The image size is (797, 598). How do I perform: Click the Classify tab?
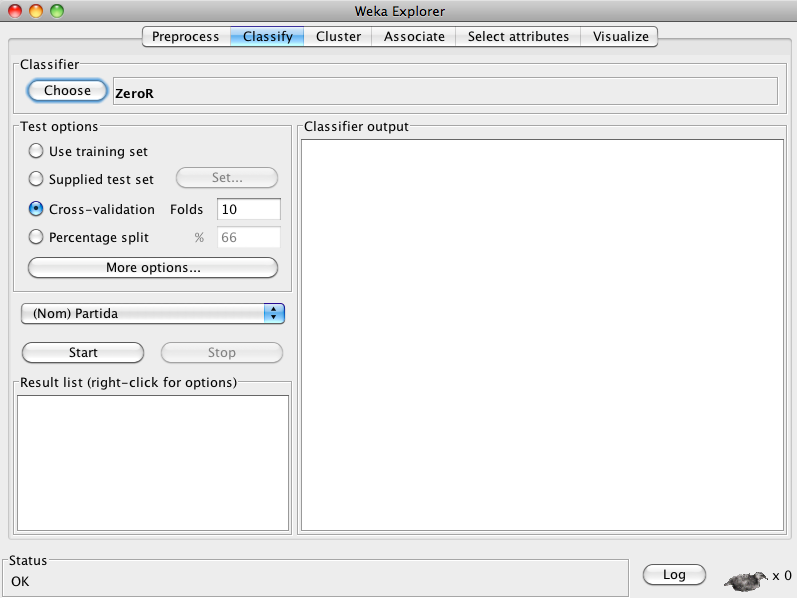tap(267, 37)
